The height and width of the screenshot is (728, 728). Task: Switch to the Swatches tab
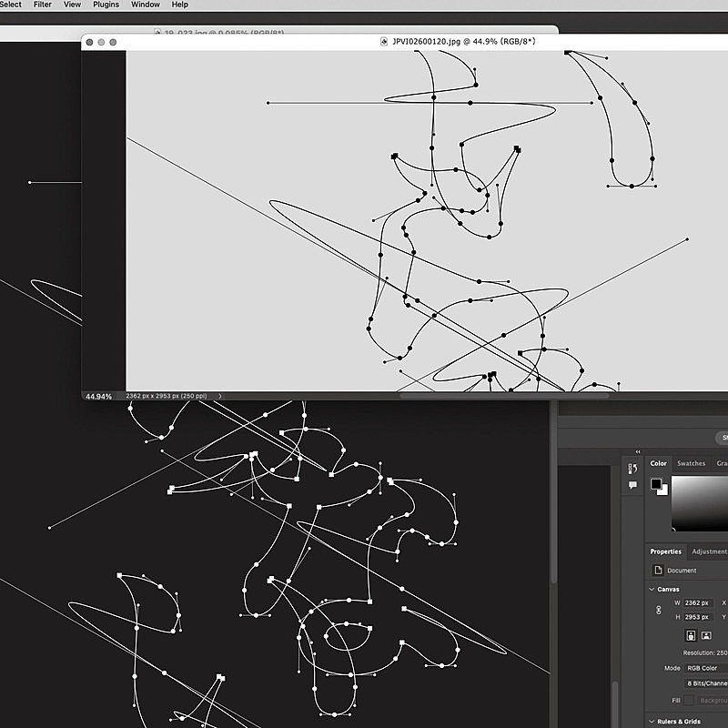pyautogui.click(x=691, y=463)
